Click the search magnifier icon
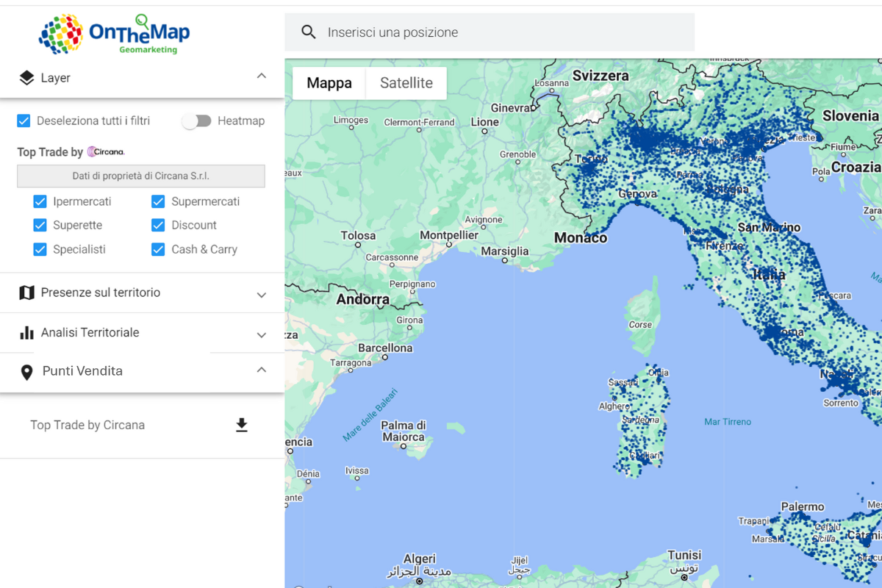Viewport: 882px width, 588px height. coord(309,32)
